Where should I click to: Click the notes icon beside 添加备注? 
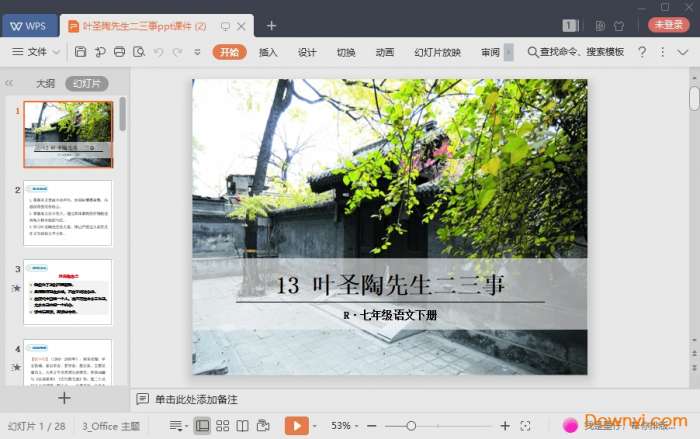[x=142, y=399]
